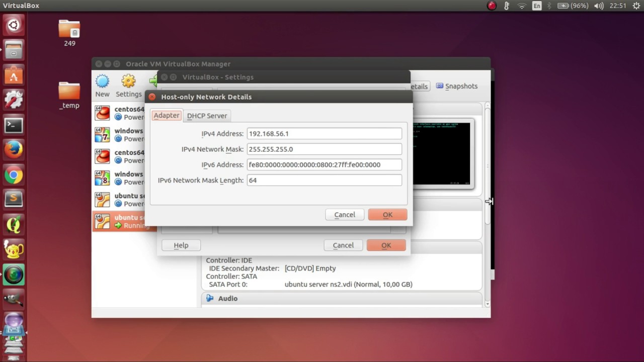Screen dimensions: 644x362
Task: Click Help in VirtualBox Settings window
Action: click(181, 245)
